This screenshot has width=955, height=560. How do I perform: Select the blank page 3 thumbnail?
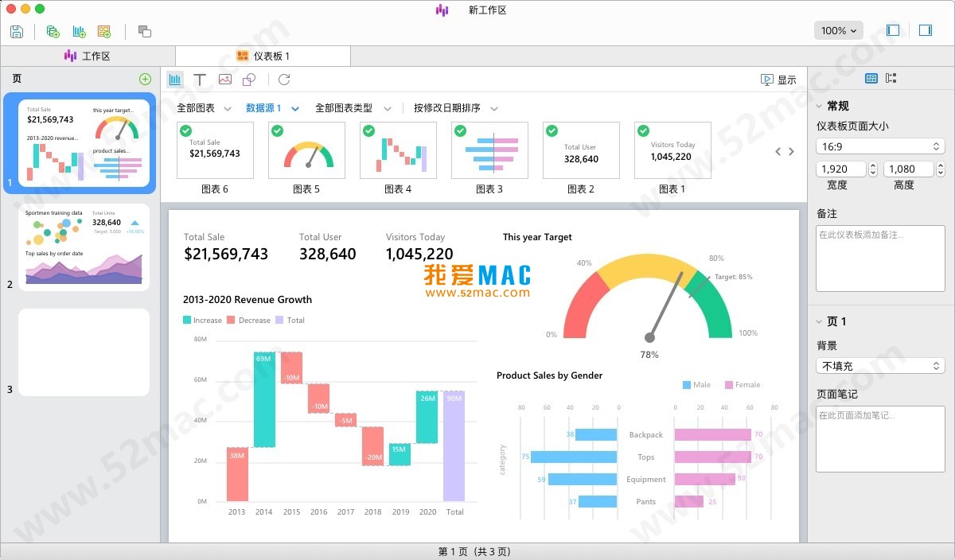coord(84,352)
